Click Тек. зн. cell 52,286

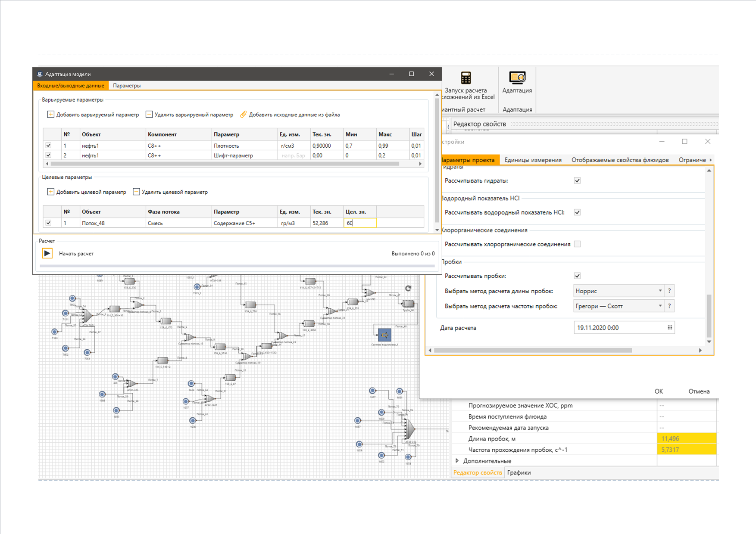point(327,223)
